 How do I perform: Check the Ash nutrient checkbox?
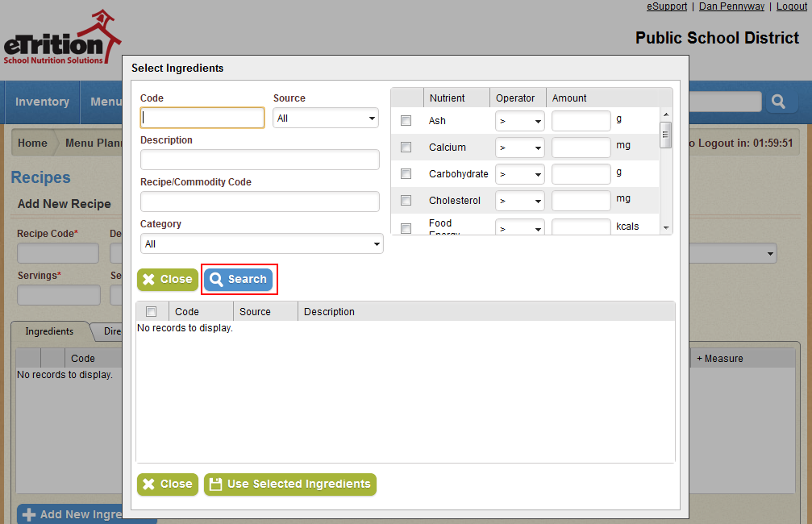click(406, 121)
